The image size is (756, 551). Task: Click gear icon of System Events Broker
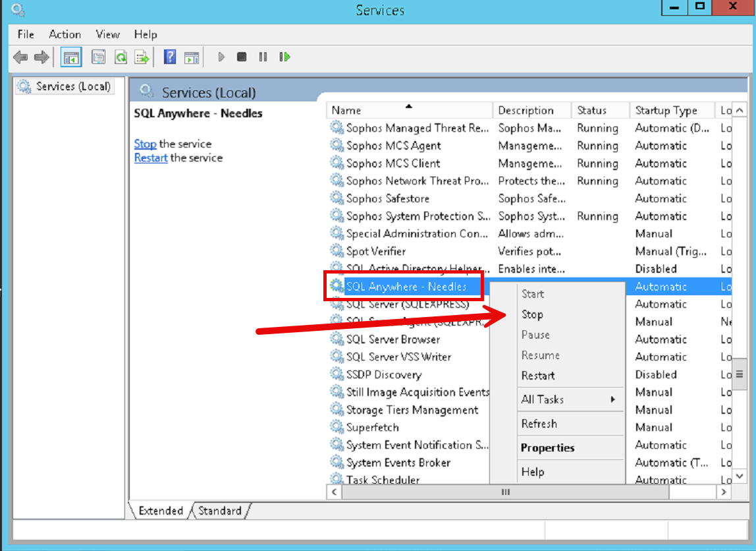[x=336, y=462]
